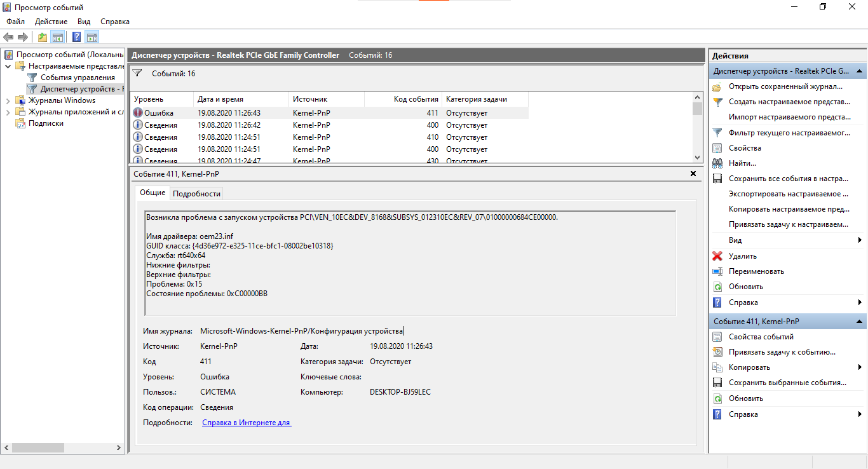Collapse the 'Настраиваемые представления' tree node

pos(8,66)
